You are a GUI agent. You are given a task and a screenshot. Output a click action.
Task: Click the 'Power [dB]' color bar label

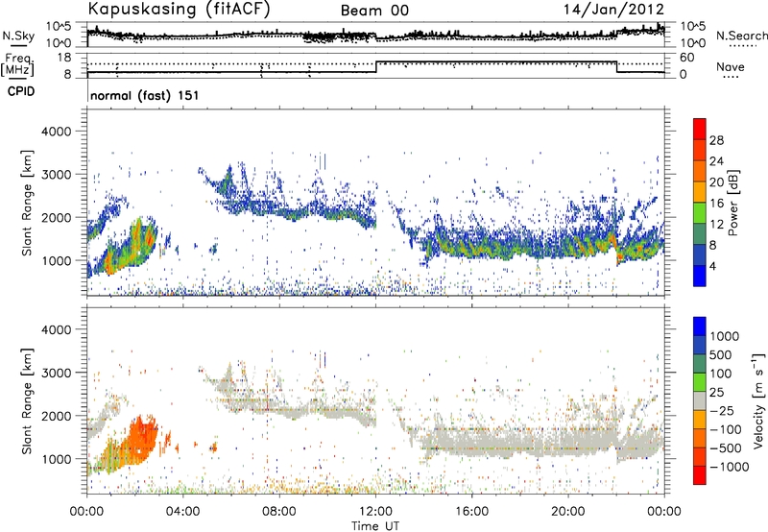(x=732, y=203)
